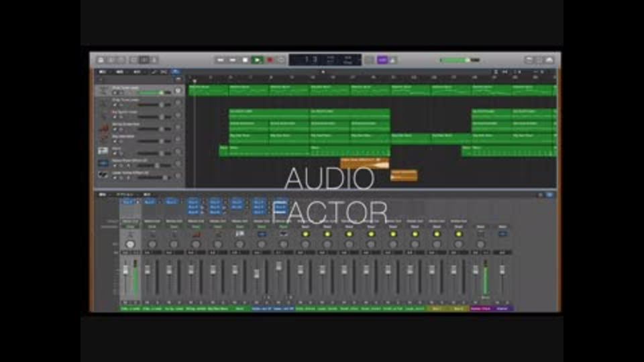Click the Rewind transport button
644x362 pixels.
[220, 60]
